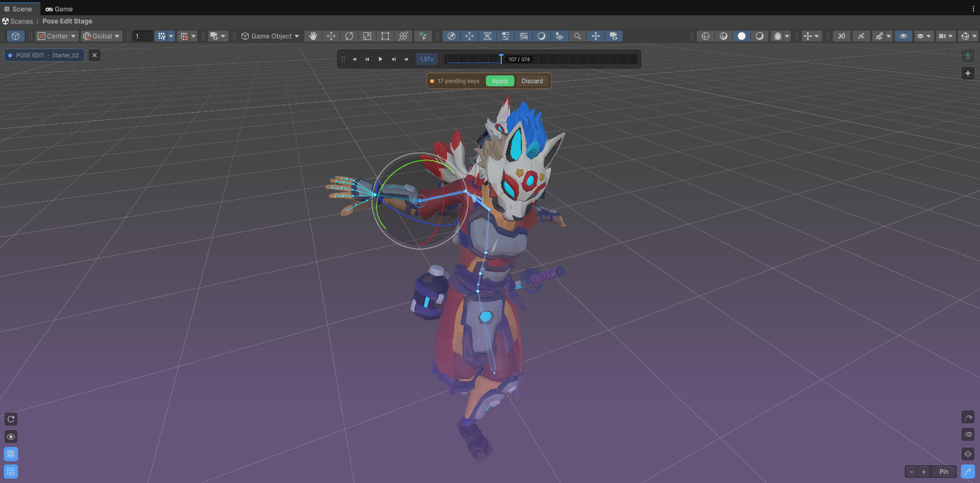The height and width of the screenshot is (483, 980).
Task: Click the 107 / 374 frame counter
Action: [519, 59]
